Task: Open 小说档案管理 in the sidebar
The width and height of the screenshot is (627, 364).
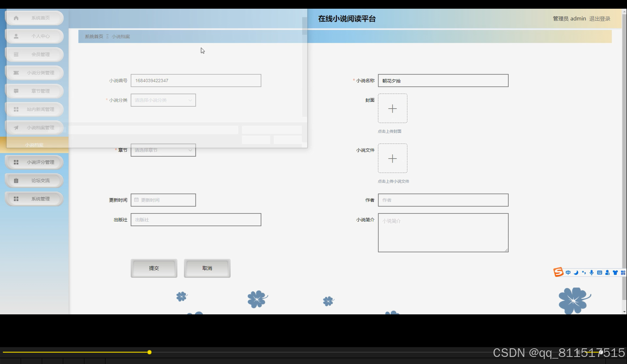Action: 34,127
